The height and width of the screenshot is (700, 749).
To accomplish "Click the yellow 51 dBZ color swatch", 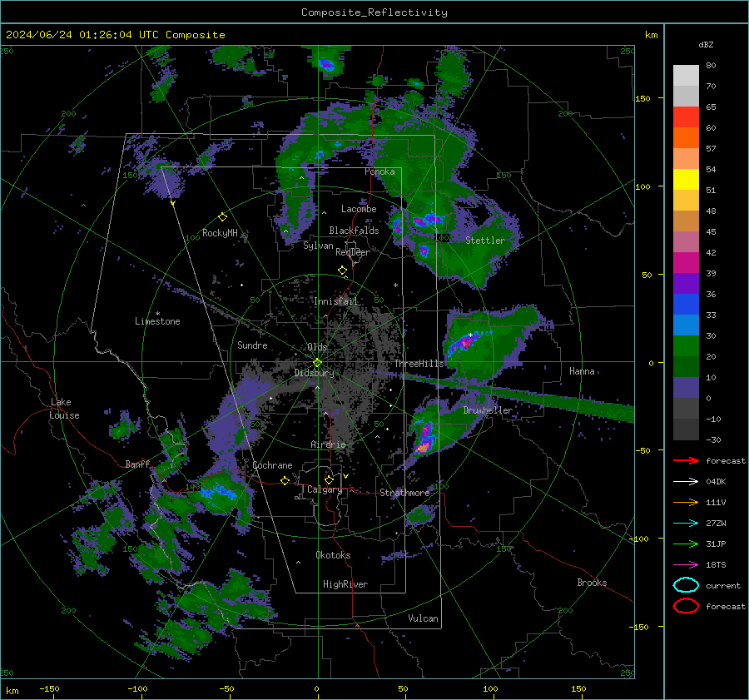I will tap(686, 179).
